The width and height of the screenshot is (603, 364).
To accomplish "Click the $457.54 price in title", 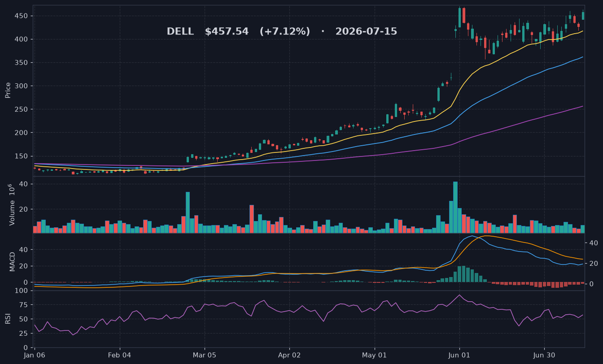I will (x=227, y=32).
